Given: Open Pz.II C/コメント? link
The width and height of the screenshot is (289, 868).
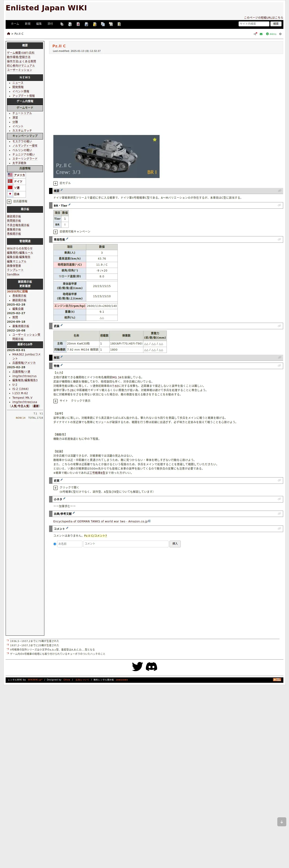Looking at the screenshot, I should (x=95, y=536).
